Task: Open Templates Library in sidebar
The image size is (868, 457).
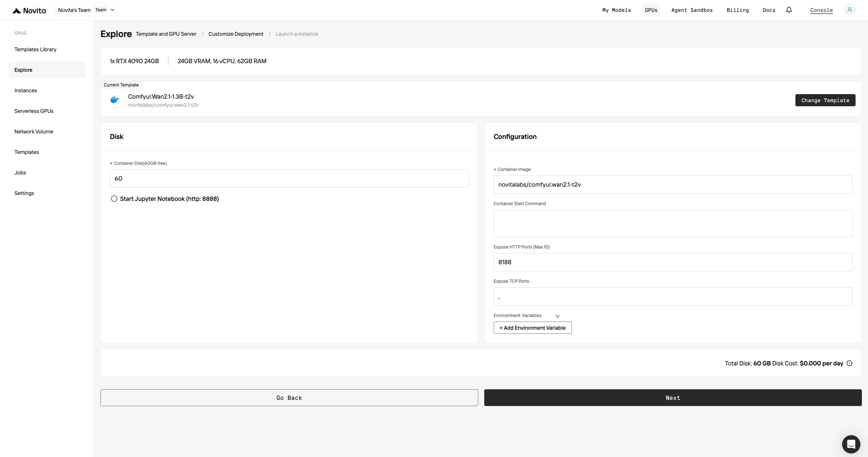Action: tap(47, 49)
